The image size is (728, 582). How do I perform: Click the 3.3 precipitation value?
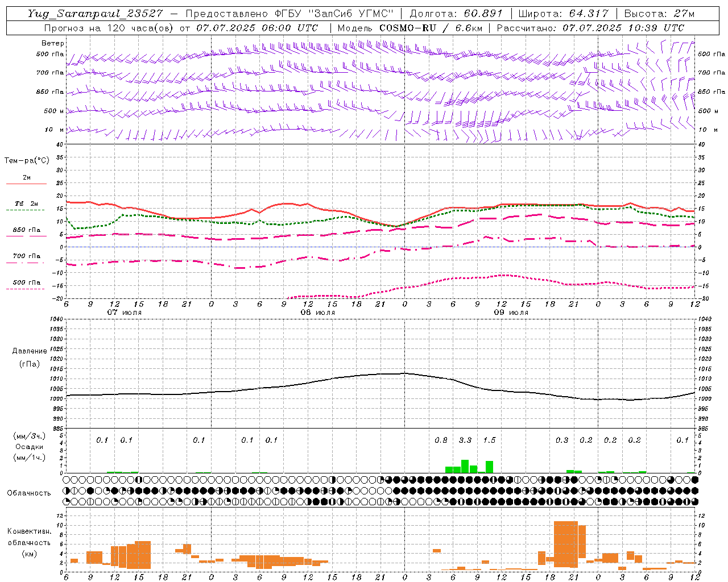tap(465, 440)
